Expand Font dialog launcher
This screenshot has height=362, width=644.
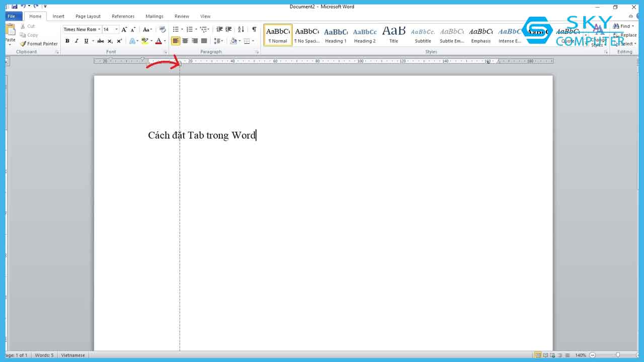166,52
